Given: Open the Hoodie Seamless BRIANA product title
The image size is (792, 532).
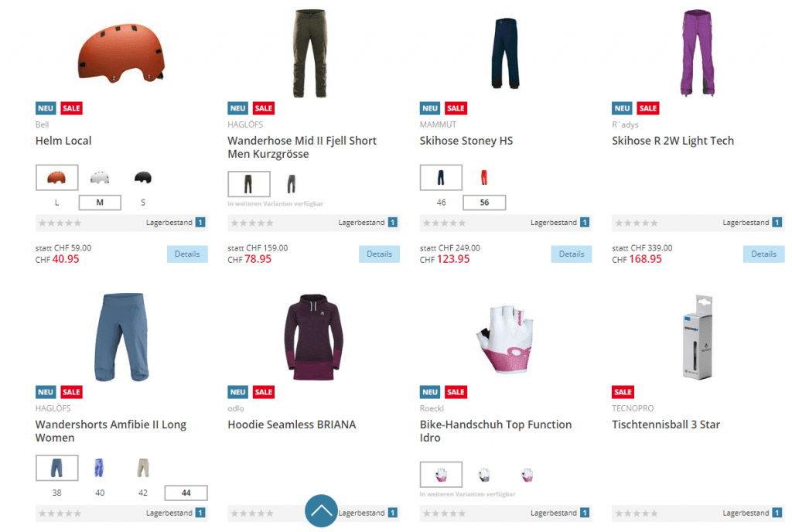Looking at the screenshot, I should (292, 425).
